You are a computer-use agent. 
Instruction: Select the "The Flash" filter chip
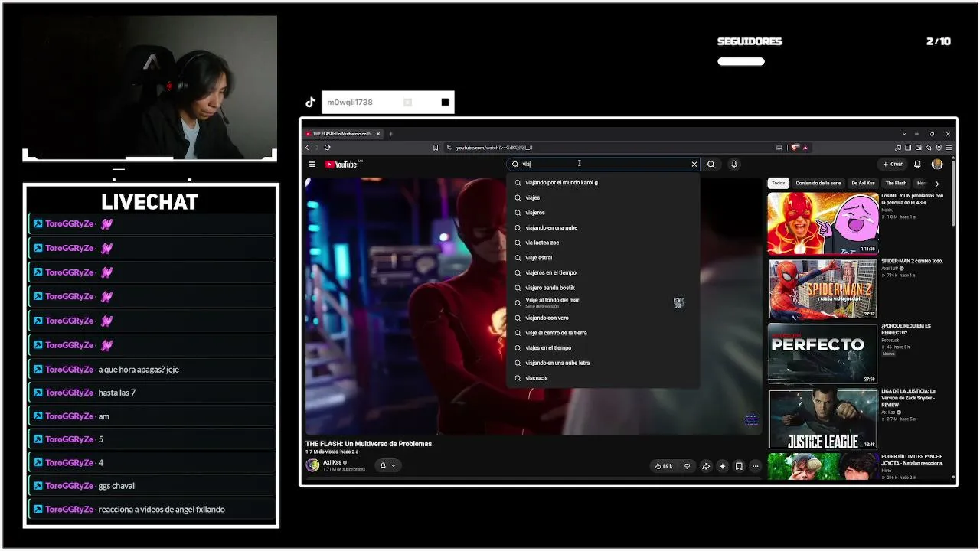coord(896,184)
